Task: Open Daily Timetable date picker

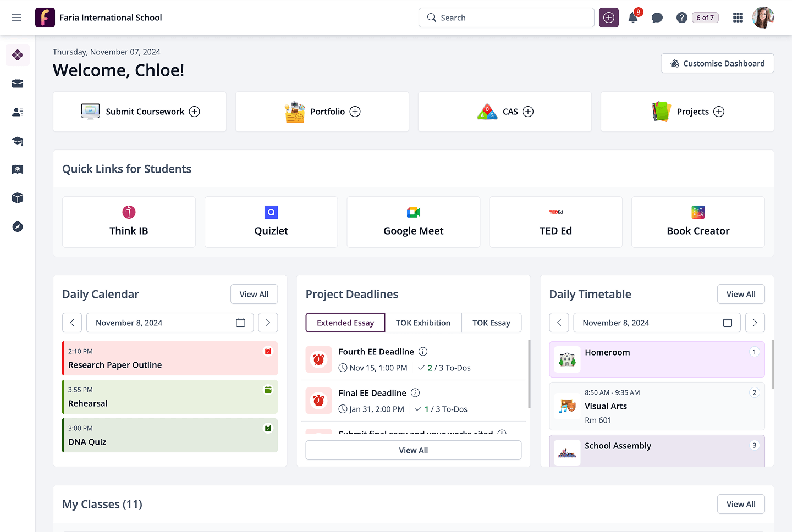Action: click(x=727, y=323)
